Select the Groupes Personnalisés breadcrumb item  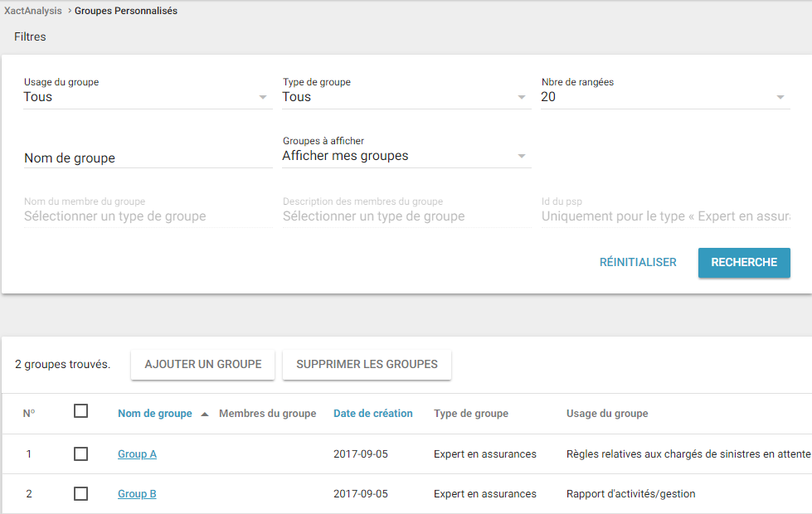click(126, 11)
